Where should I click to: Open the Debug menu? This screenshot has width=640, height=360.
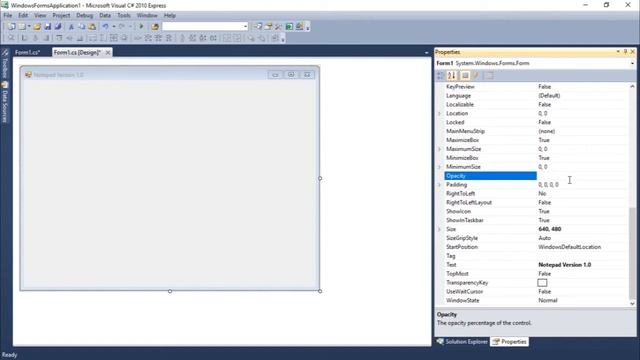coord(84,16)
